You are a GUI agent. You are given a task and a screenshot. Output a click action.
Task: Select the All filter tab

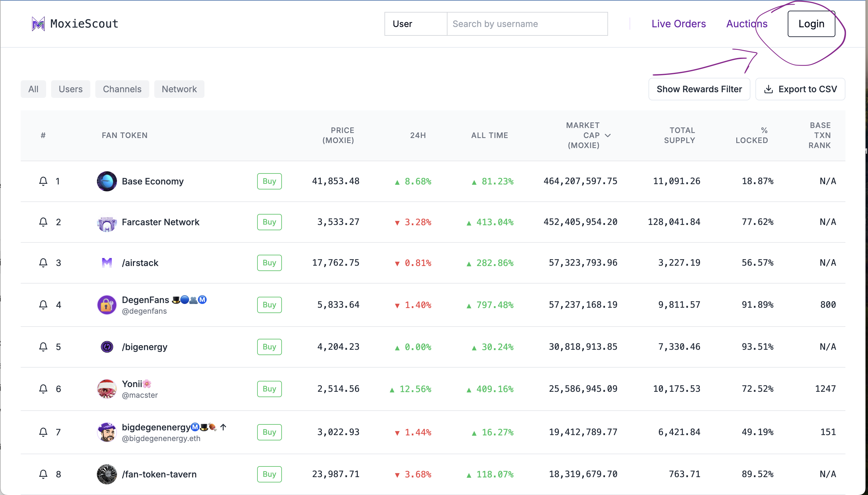click(33, 89)
